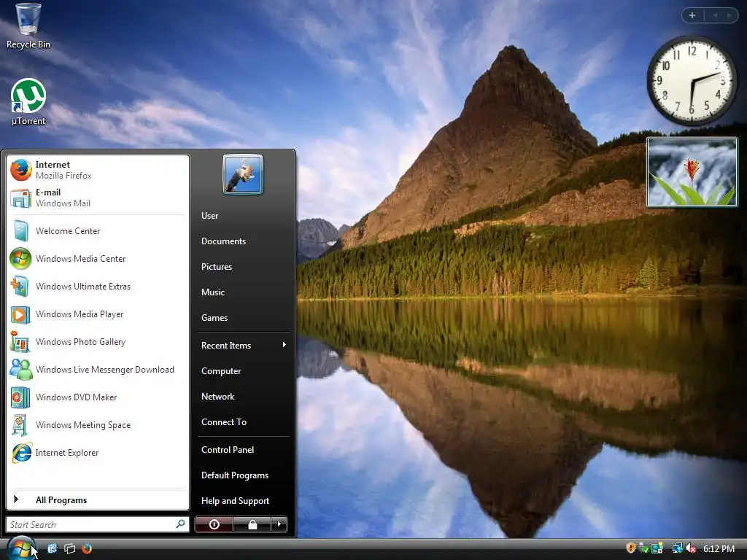Click the Welcome Center icon
The width and height of the screenshot is (747, 560).
21,231
